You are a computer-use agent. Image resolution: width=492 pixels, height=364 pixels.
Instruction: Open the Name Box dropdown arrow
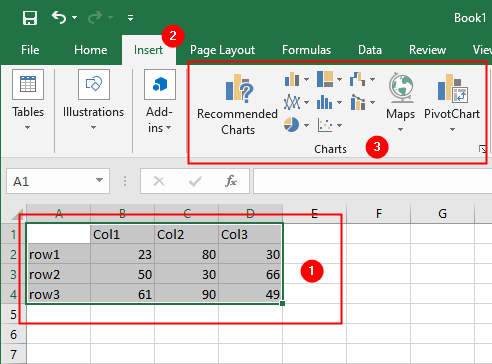pos(99,180)
